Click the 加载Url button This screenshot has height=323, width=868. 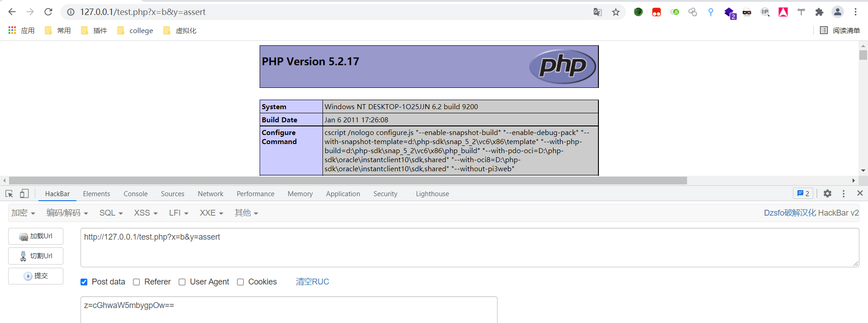(36, 236)
